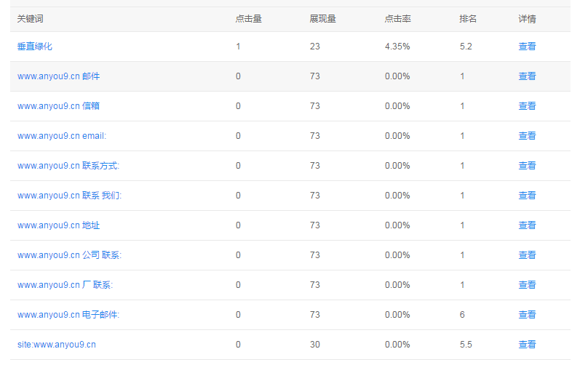Select rank 1 in 联系方式: row

[x=462, y=166]
